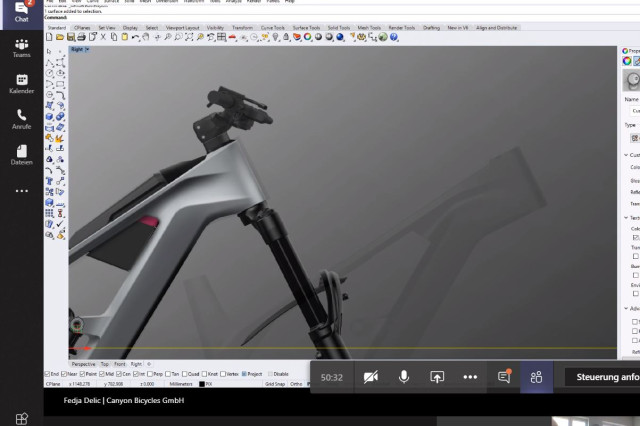Select the arrow pointer tool in side toolbar
The height and width of the screenshot is (426, 640).
(49, 52)
